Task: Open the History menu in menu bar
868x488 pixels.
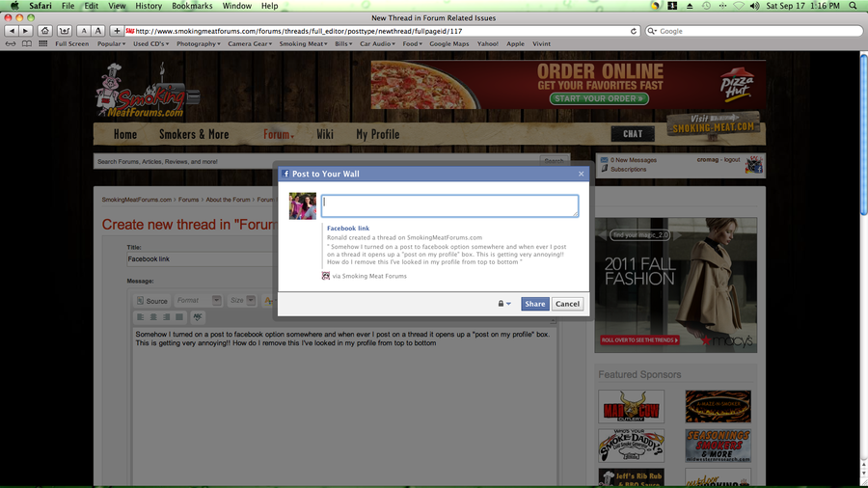Action: (x=149, y=6)
